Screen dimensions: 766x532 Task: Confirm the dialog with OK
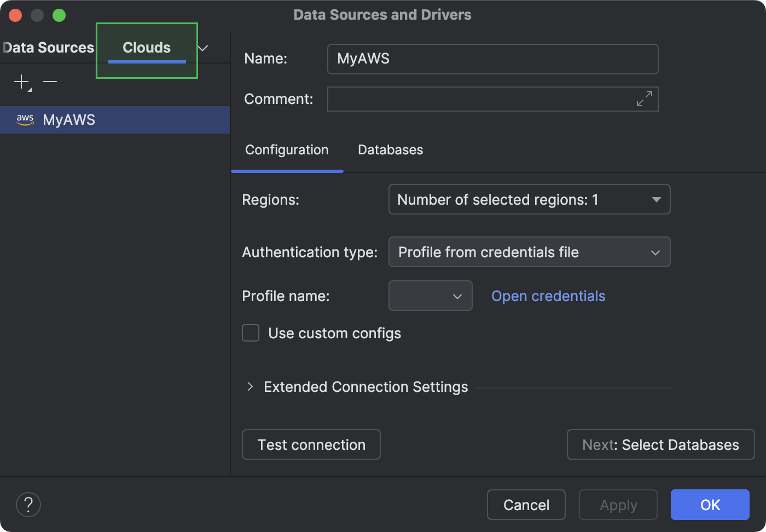pyautogui.click(x=710, y=505)
